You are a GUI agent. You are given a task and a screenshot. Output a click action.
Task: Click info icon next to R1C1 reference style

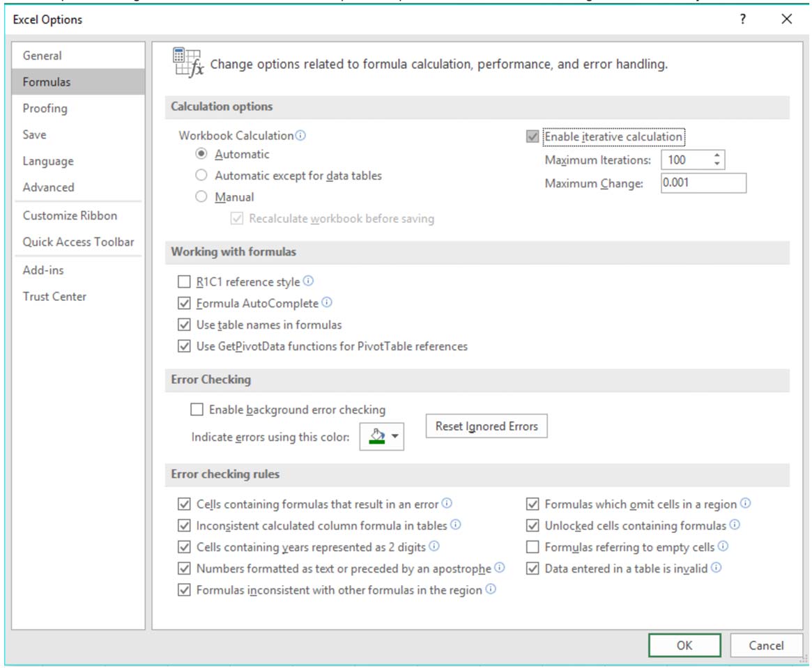tap(308, 281)
